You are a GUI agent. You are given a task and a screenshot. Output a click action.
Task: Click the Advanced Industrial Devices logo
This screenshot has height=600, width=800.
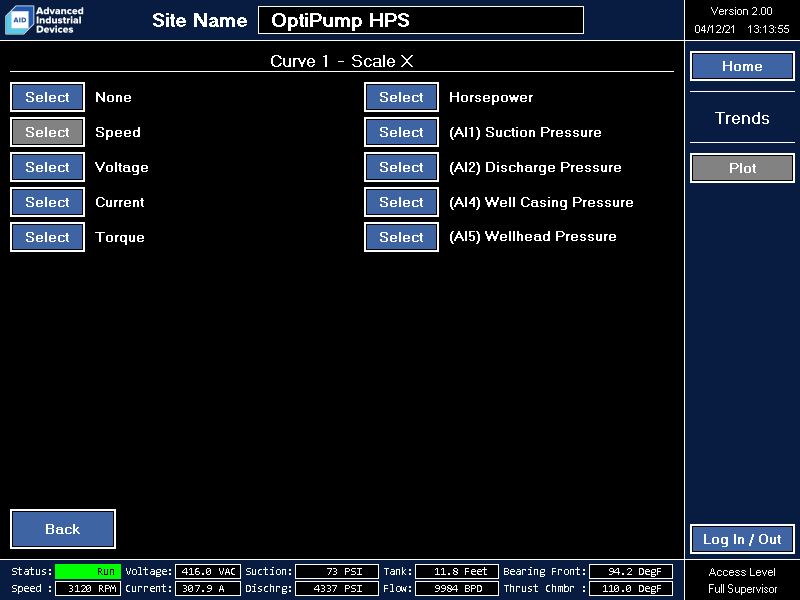pos(44,20)
